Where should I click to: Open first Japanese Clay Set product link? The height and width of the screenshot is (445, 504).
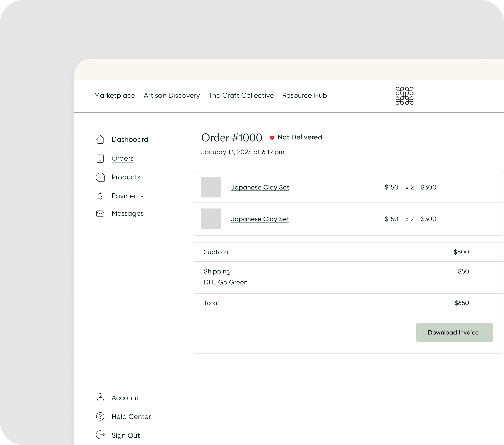click(x=260, y=187)
